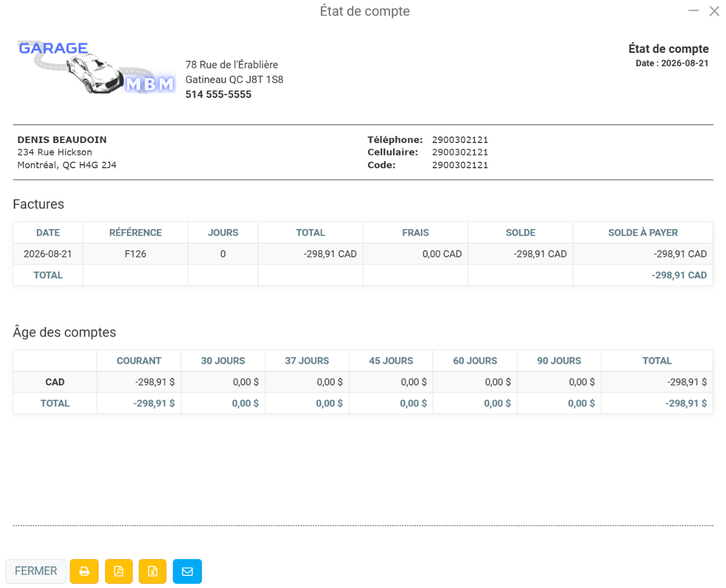Select customer name DENIS BEAUDOIN

62,139
